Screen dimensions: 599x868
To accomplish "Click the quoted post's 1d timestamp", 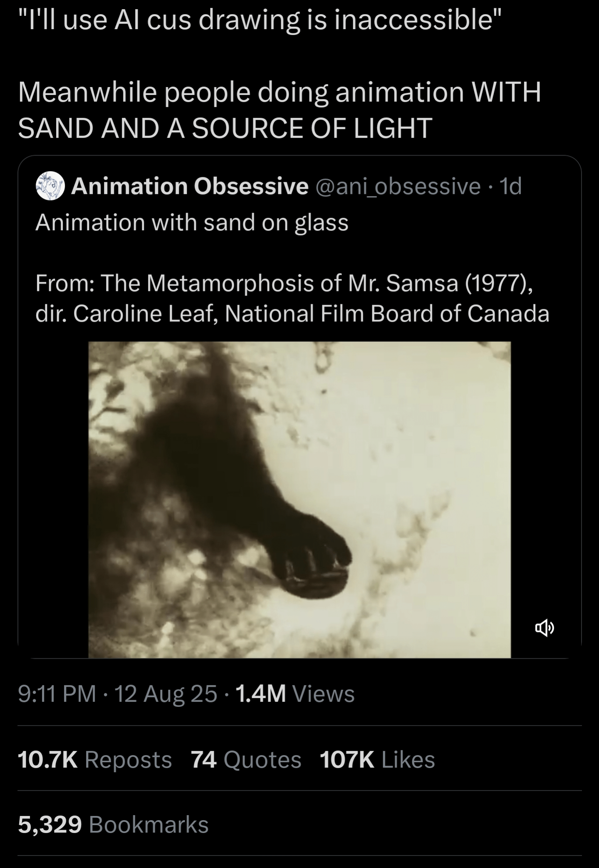I will coord(510,186).
